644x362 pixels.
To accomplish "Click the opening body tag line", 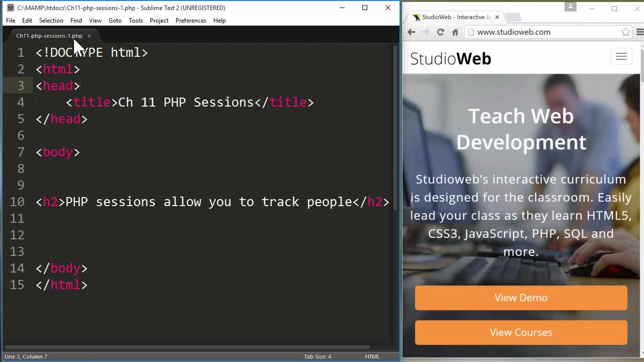I will coord(58,152).
